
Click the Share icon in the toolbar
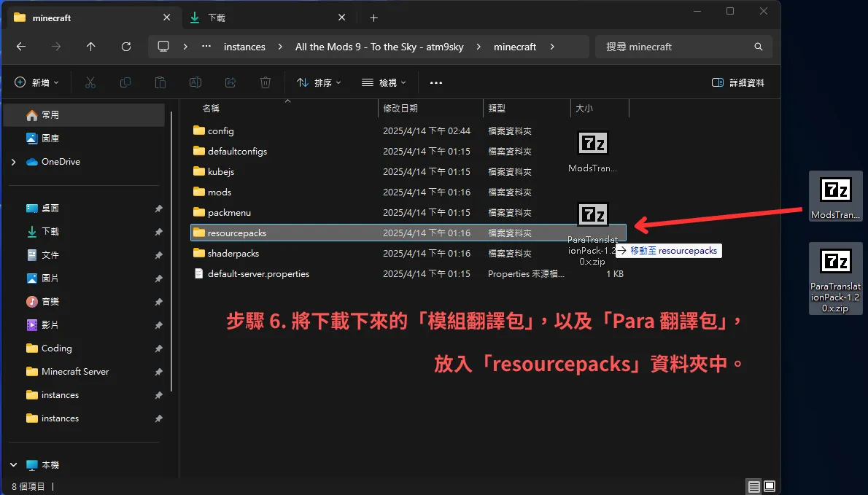pyautogui.click(x=230, y=82)
